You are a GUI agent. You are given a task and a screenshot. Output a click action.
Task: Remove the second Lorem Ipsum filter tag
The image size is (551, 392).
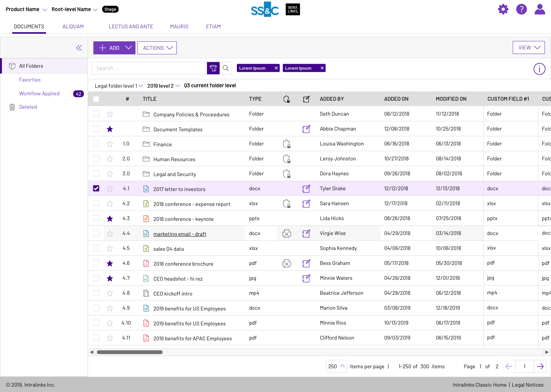[x=322, y=68]
